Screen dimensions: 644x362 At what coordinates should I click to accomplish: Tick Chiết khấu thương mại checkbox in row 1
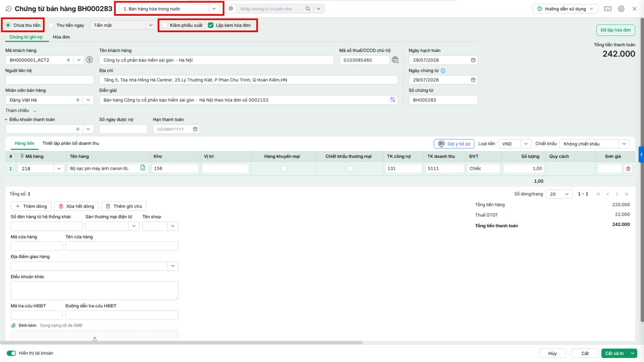tap(350, 169)
